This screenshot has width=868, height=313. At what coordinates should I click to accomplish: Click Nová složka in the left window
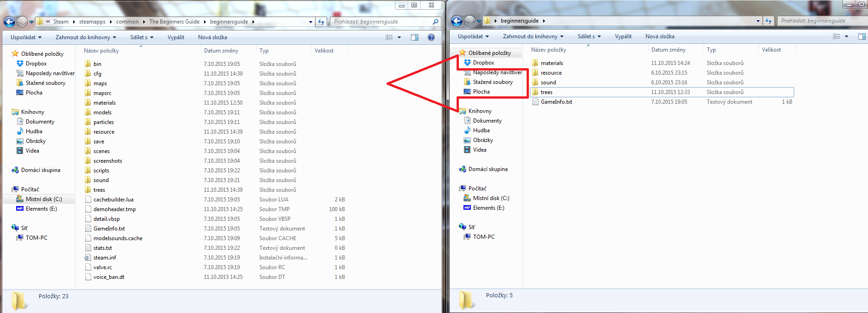point(212,37)
